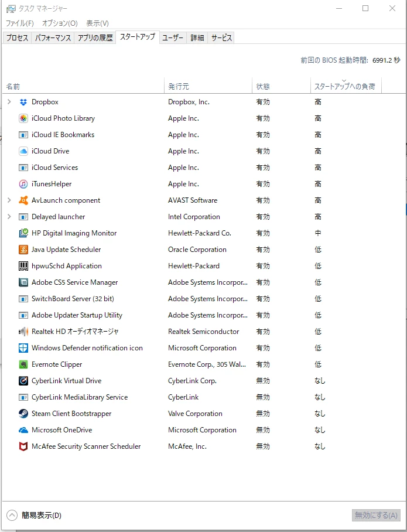This screenshot has width=407, height=532.
Task: Click publisher Evernote Corp., 305 Wal... cell
Action: click(x=207, y=364)
